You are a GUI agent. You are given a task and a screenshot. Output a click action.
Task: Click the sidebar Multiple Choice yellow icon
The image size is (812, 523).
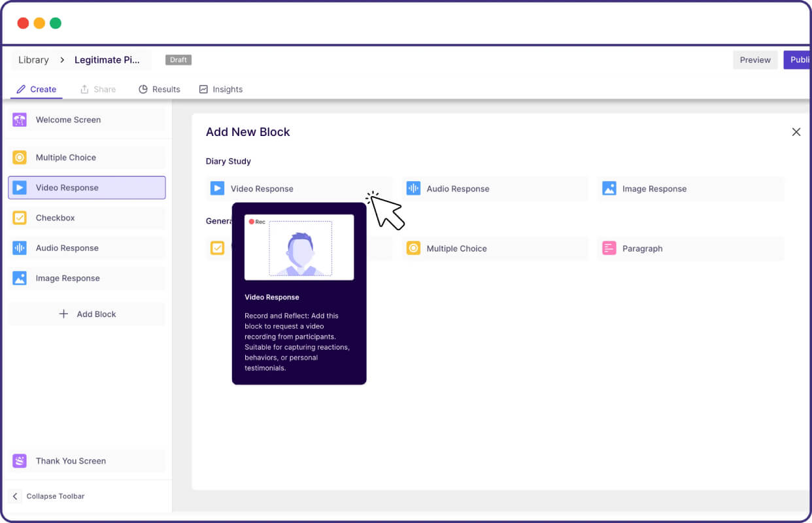pos(20,158)
